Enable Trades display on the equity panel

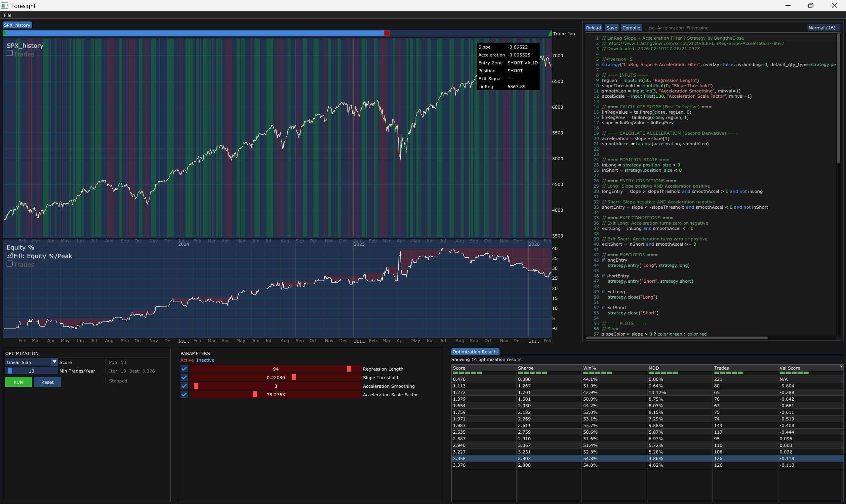[9, 264]
